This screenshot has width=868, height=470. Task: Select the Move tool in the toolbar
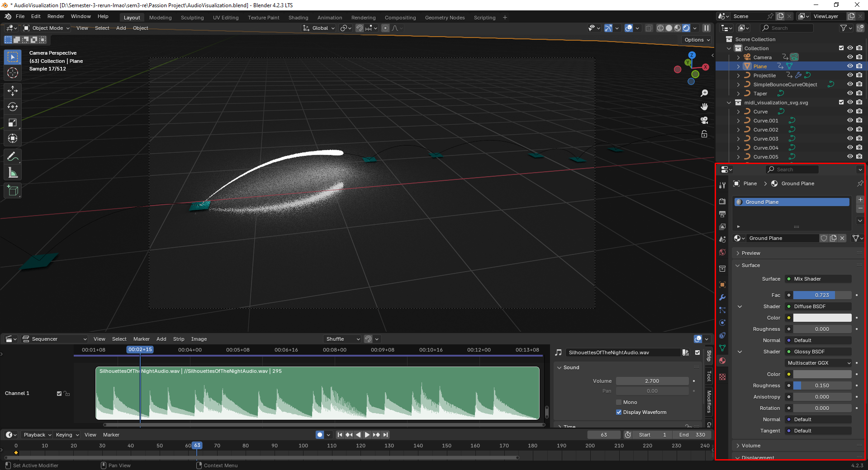[13, 91]
